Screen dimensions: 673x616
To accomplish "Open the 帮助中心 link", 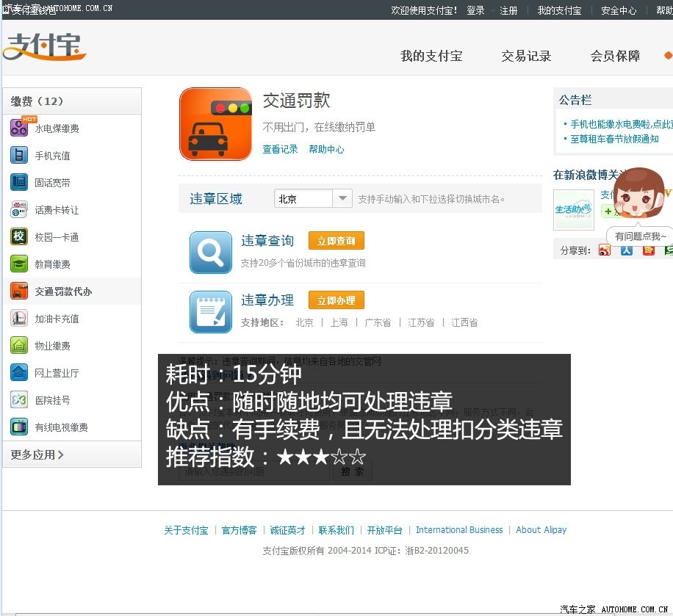I will tap(326, 149).
